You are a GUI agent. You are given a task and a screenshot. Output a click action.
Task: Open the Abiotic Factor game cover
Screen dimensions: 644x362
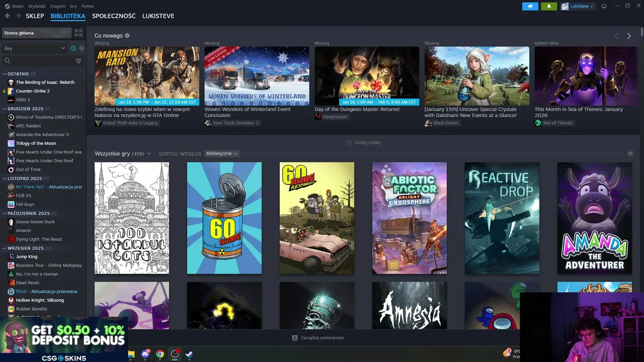click(x=410, y=218)
